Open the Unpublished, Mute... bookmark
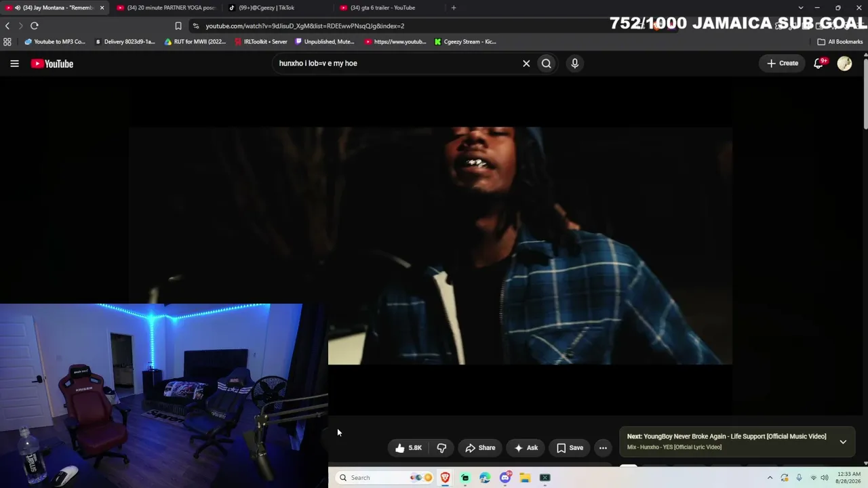This screenshot has height=488, width=868. pos(325,41)
